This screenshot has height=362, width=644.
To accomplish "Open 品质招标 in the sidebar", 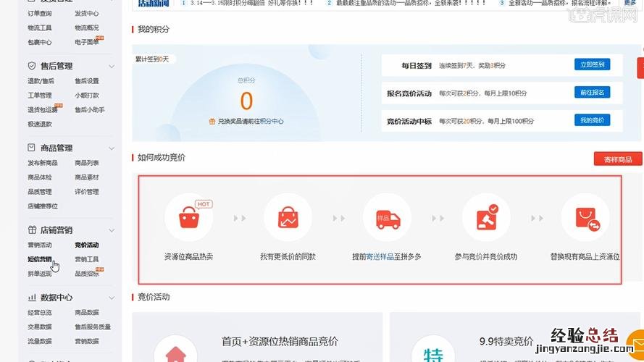I will click(87, 274).
